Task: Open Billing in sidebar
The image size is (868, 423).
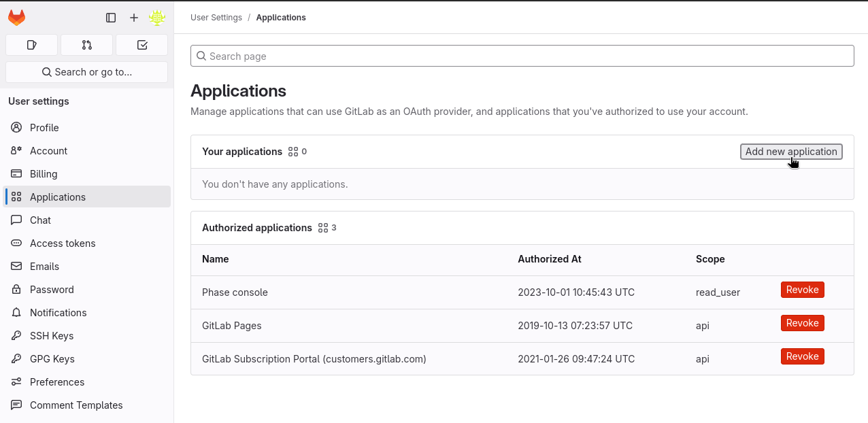Action: [87, 174]
